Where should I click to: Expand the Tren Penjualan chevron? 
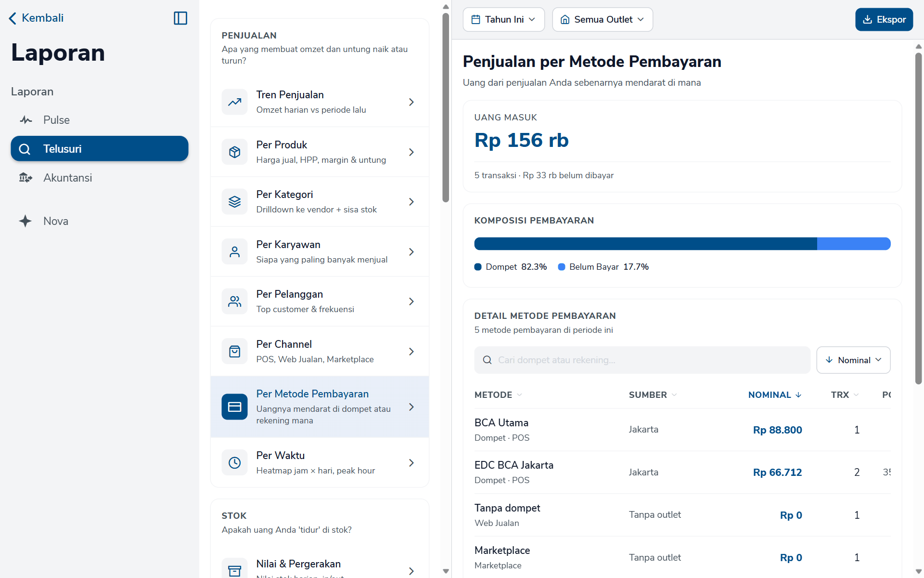point(411,102)
